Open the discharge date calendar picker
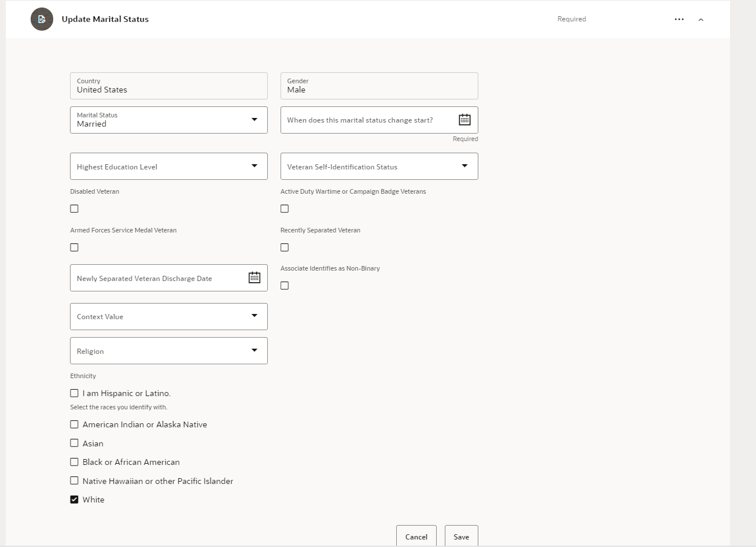Viewport: 756px width, 547px height. 255,278
